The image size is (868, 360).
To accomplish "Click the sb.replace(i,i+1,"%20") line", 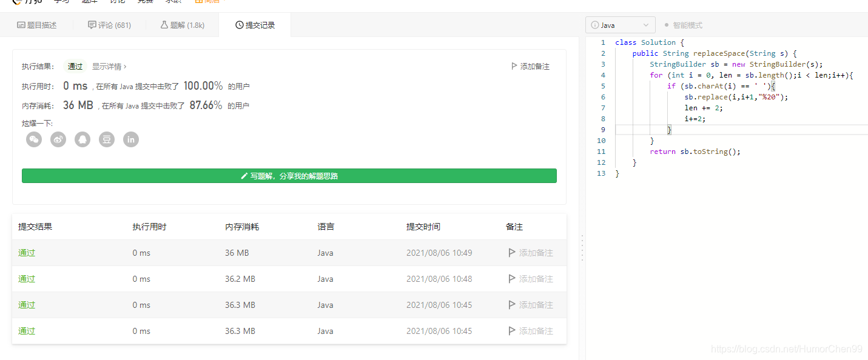I will [x=736, y=97].
